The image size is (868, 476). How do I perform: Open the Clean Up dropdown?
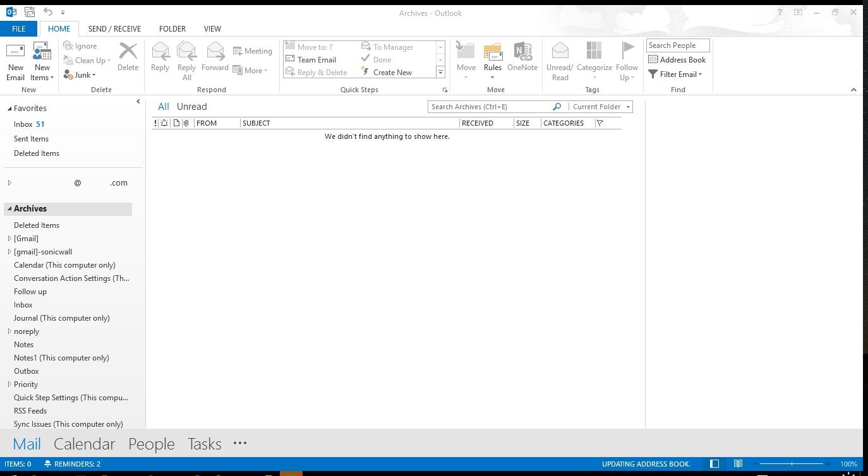pyautogui.click(x=87, y=61)
